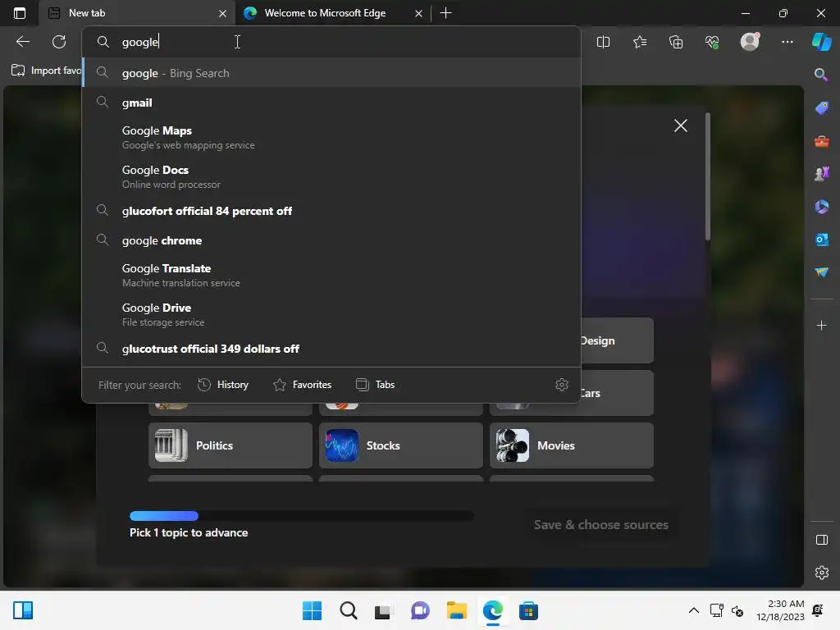Open the tab actions menu icon
Viewport: 840px width, 630px height.
coord(20,13)
